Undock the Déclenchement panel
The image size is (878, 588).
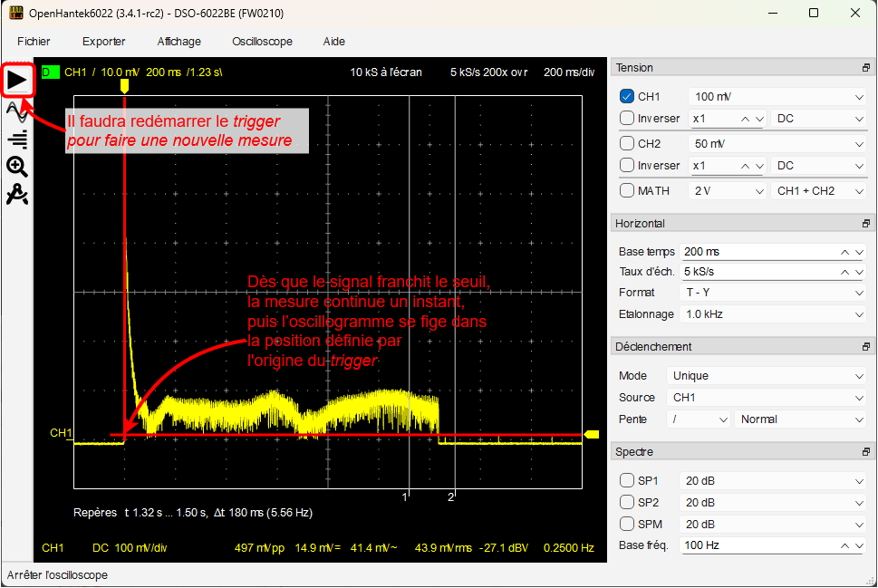click(x=865, y=347)
